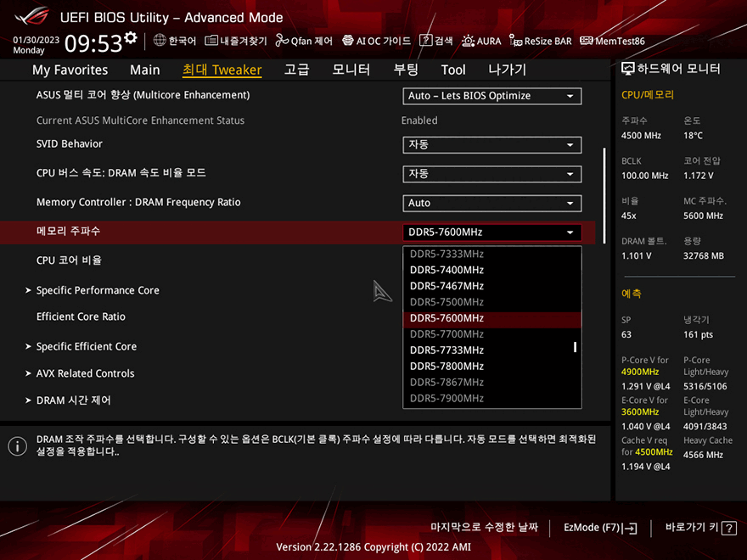Open the 부팅 boot tab
Screen dimensions: 747x560
pos(406,70)
